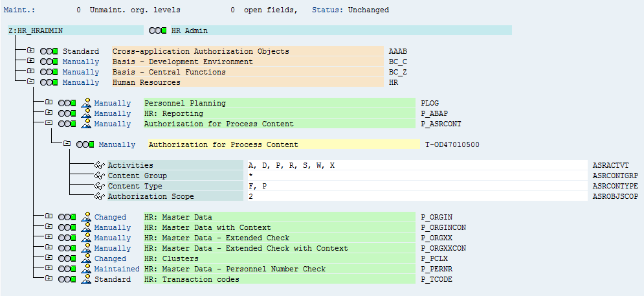Click the user icon on the P_ORGXX row
This screenshot has width=644, height=296.
(86, 237)
